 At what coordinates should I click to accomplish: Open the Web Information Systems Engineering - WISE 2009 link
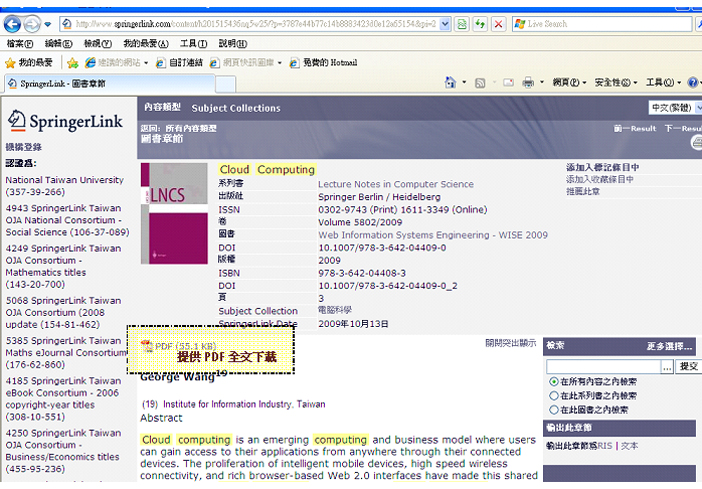coord(433,235)
